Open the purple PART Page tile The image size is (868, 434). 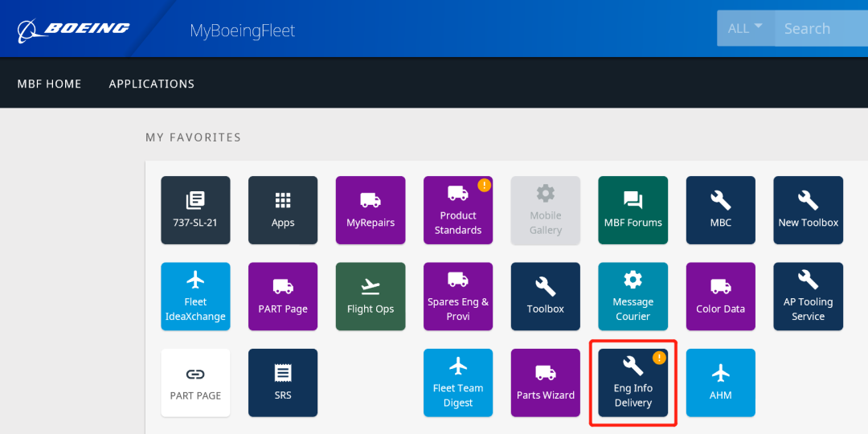coord(283,297)
